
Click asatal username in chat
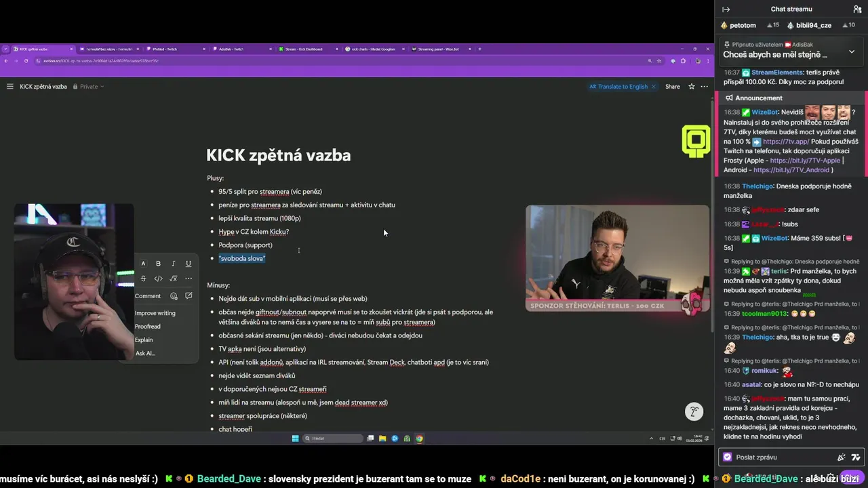(752, 384)
